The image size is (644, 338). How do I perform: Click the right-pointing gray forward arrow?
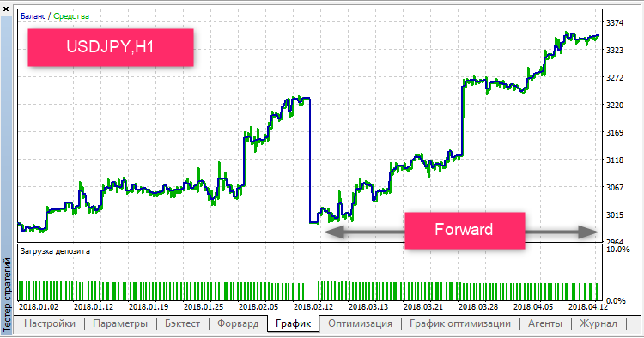562,232
